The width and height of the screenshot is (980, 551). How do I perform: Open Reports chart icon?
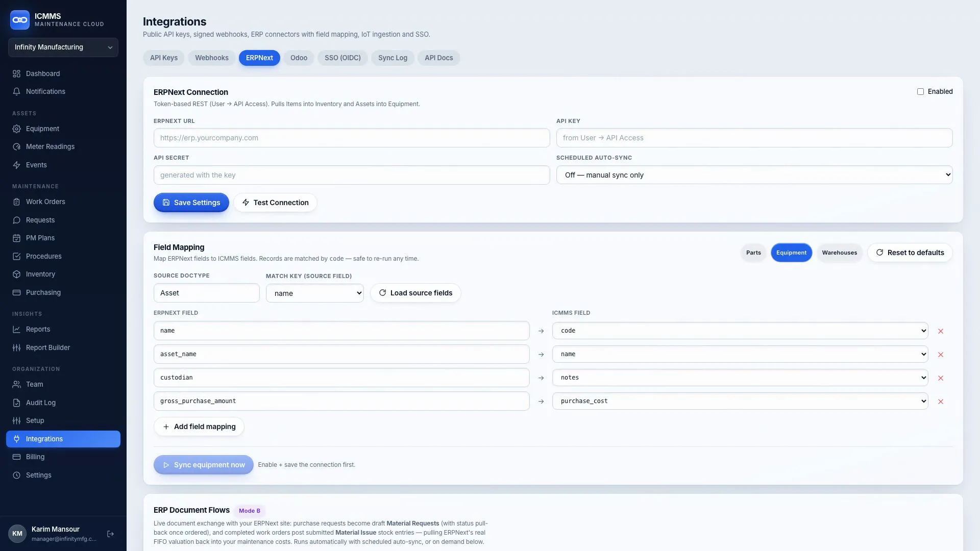coord(16,330)
